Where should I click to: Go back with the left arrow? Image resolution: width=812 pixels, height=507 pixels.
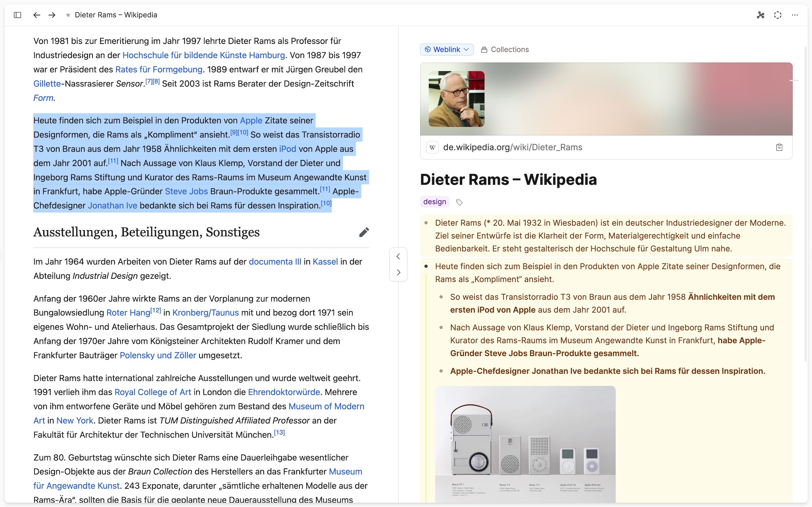[37, 15]
